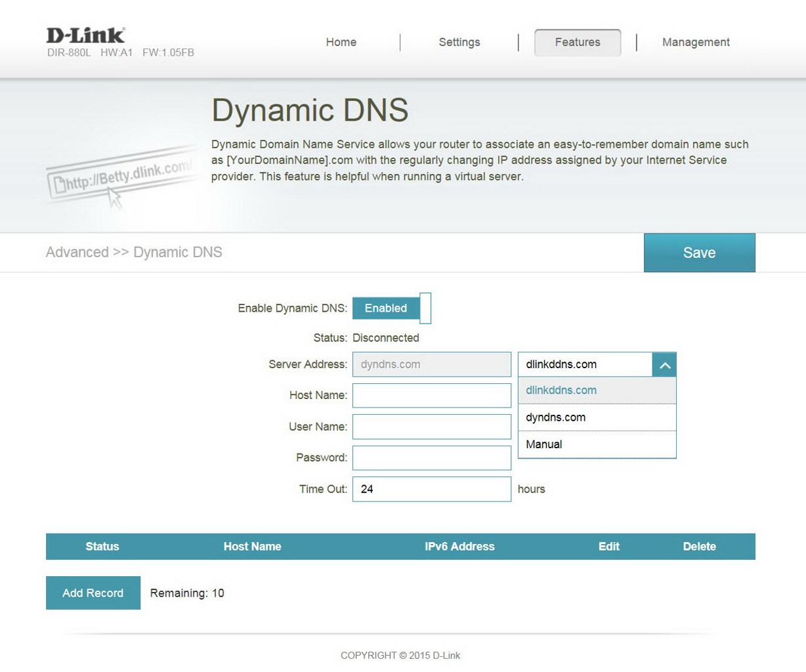
Task: Add a new IPv6 host record
Action: pyautogui.click(x=93, y=593)
